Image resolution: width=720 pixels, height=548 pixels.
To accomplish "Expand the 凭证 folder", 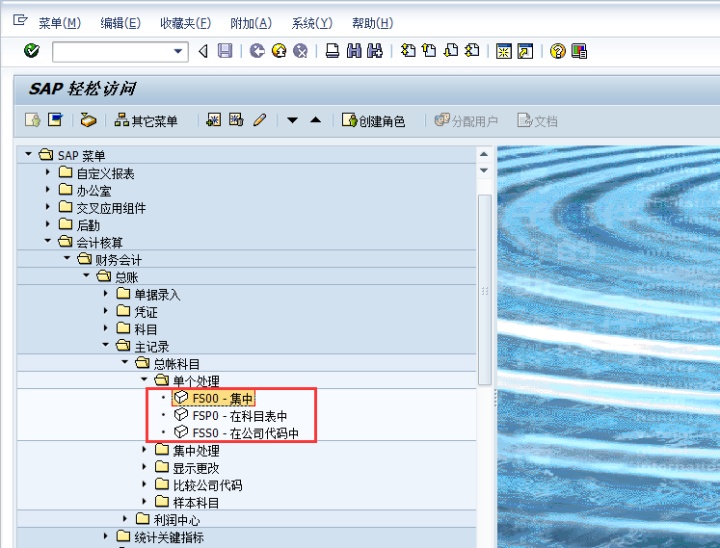I will pyautogui.click(x=106, y=311).
